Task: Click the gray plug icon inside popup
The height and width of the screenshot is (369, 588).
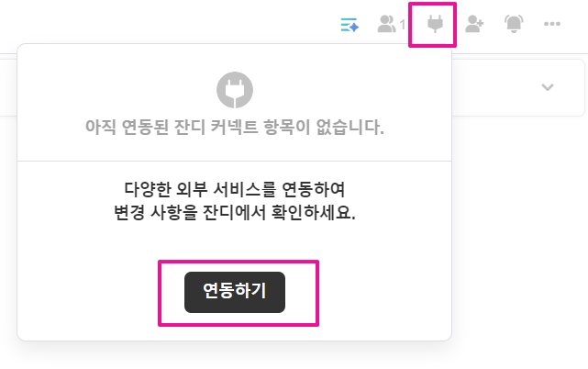Action: click(x=234, y=90)
